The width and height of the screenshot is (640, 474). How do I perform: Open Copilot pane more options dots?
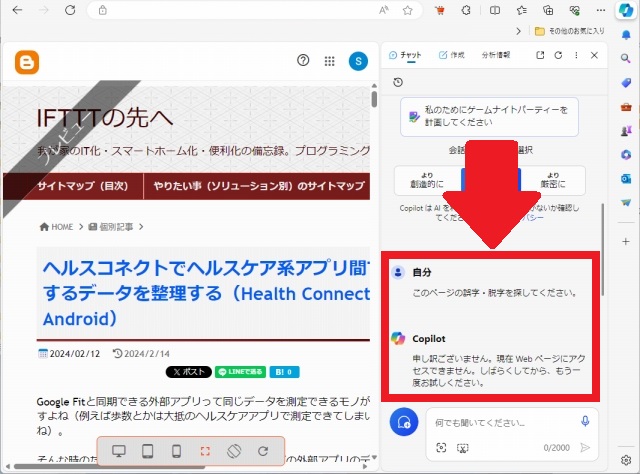click(576, 55)
